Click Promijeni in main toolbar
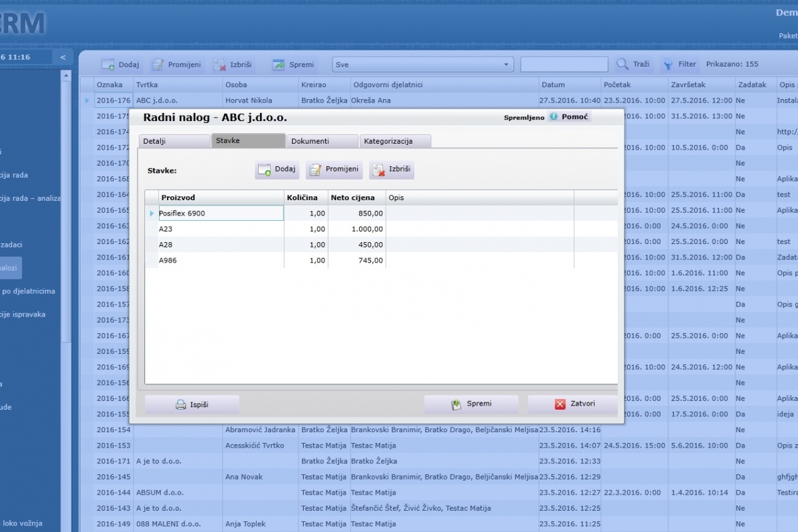 [x=176, y=65]
